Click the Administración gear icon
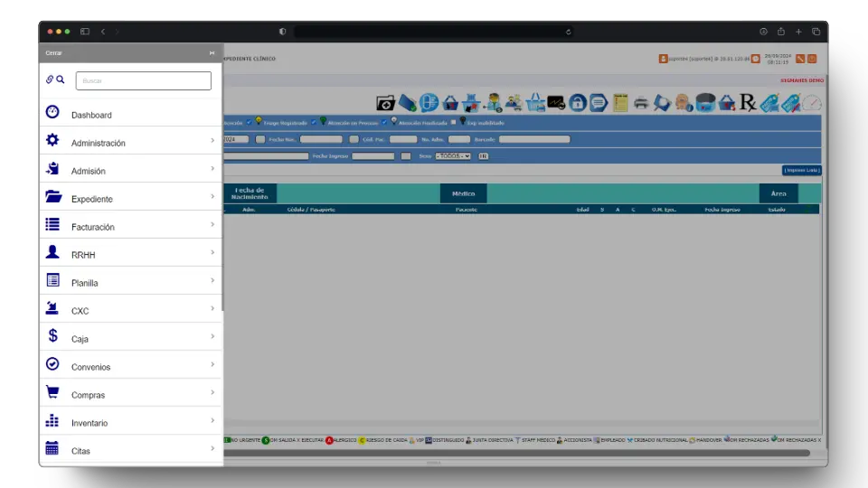Viewport: 868px width, 488px height. point(52,140)
